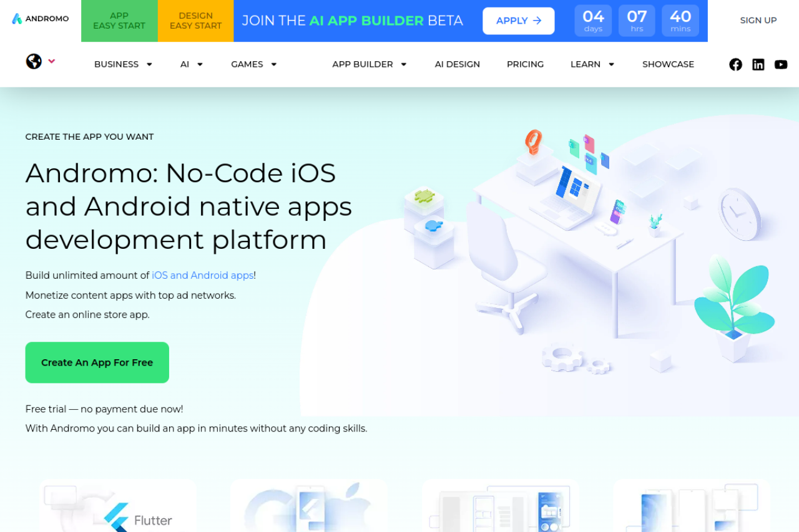Expand the language selector red chevron

tap(51, 61)
